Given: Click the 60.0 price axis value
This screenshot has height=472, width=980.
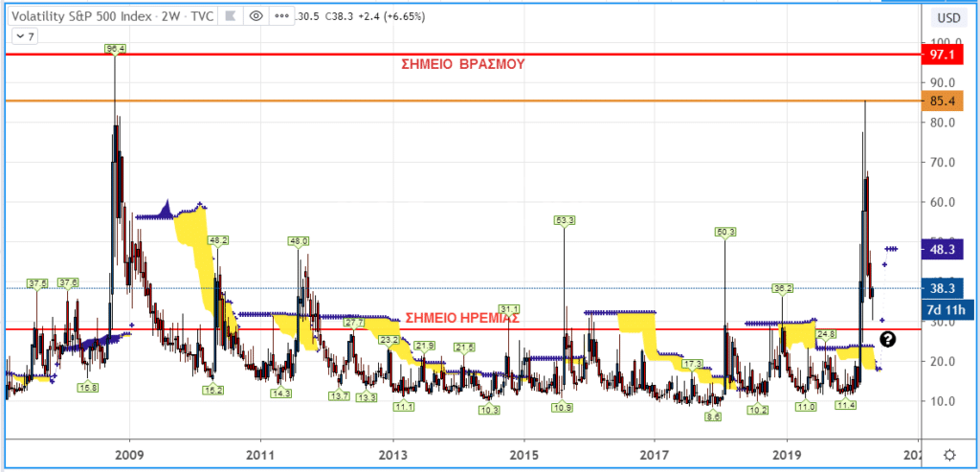Looking at the screenshot, I should [942, 203].
